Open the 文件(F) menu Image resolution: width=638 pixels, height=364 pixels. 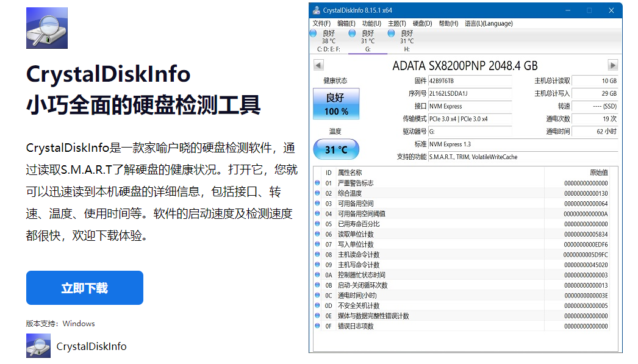[321, 24]
